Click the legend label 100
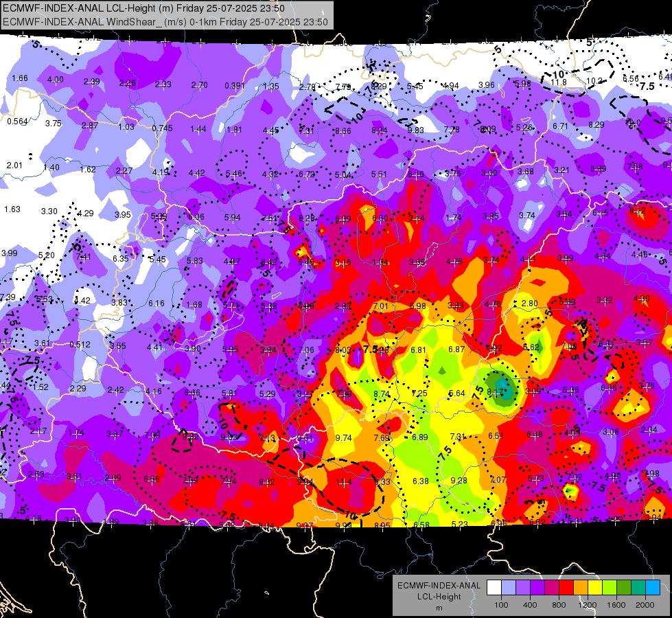 click(501, 605)
